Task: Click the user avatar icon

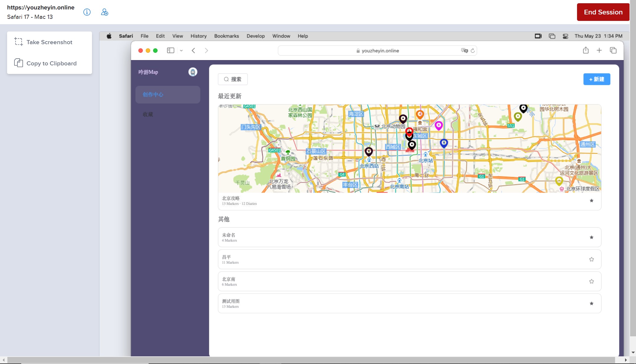Action: click(193, 72)
